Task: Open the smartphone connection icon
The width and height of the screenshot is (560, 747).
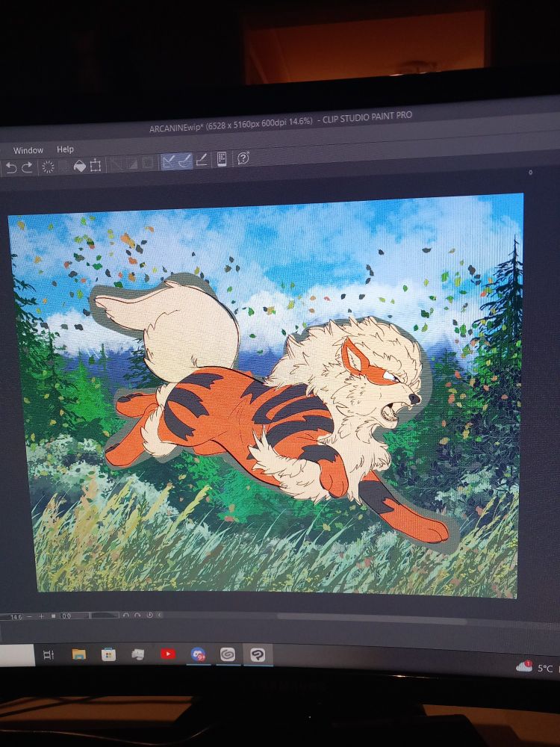Action: pyautogui.click(x=222, y=159)
